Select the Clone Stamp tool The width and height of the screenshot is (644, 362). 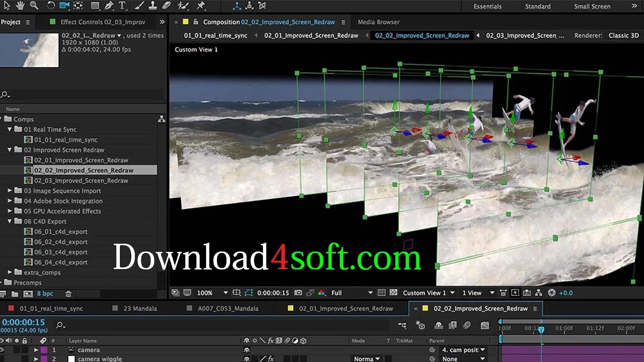point(153,6)
